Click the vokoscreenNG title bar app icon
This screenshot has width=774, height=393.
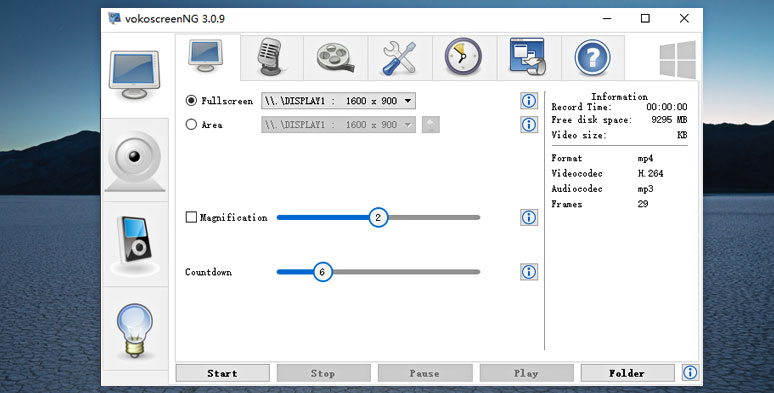(115, 19)
